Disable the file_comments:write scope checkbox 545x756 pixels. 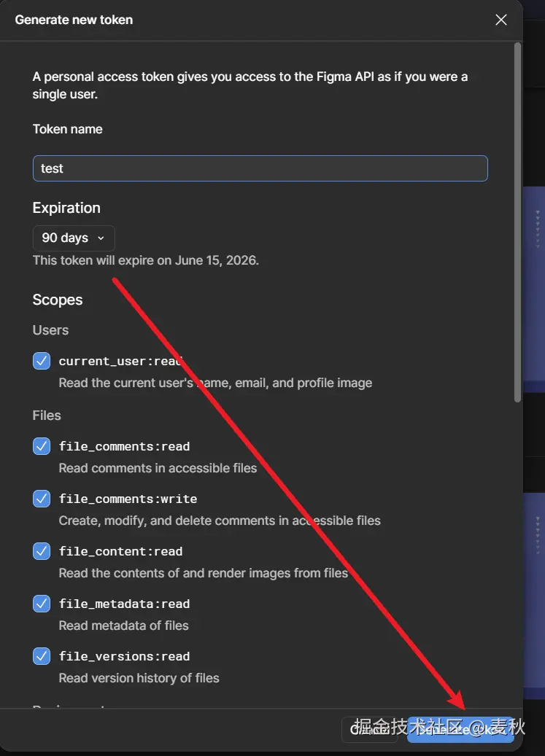pyautogui.click(x=42, y=499)
